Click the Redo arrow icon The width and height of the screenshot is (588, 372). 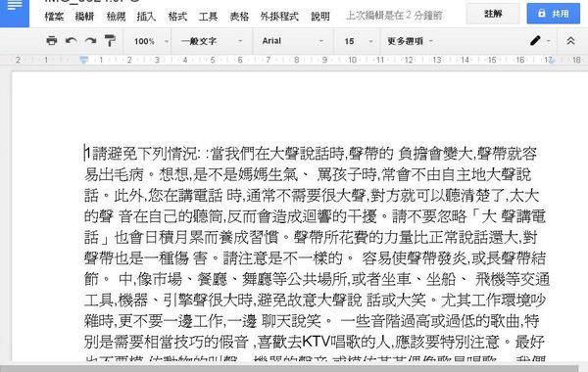(90, 40)
